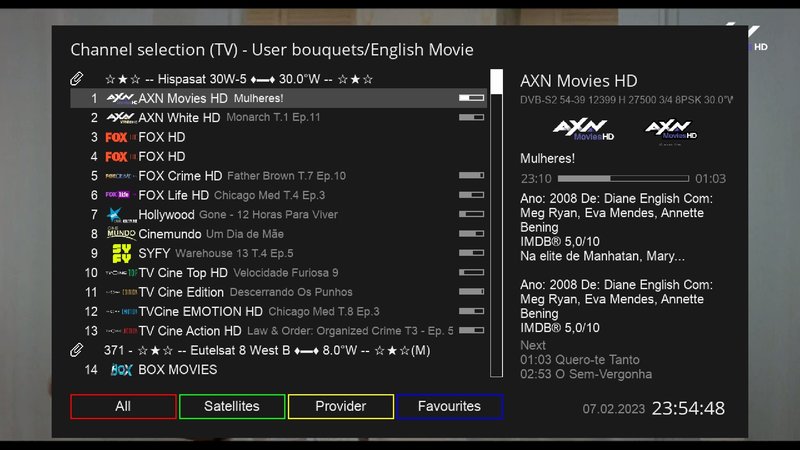Image resolution: width=800 pixels, height=450 pixels.
Task: Select channel 13 TV Cine Action HD
Action: (278, 331)
